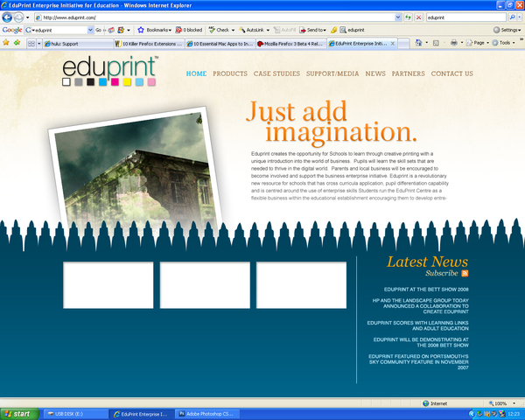Open the Tools menu

point(504,43)
